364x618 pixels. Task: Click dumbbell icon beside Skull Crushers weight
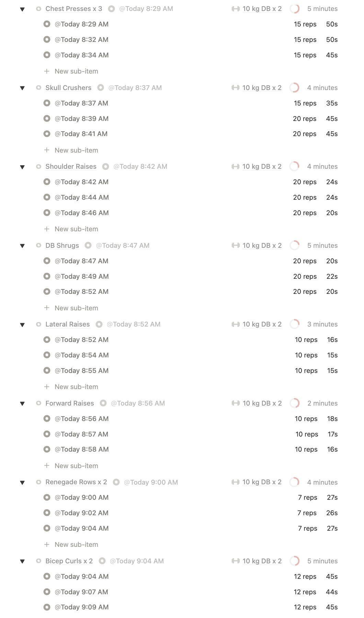[236, 88]
